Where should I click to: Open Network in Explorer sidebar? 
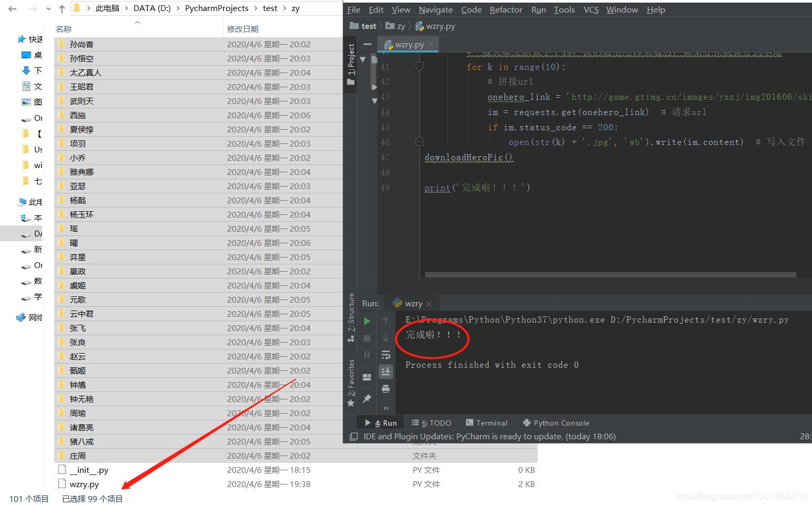30,317
